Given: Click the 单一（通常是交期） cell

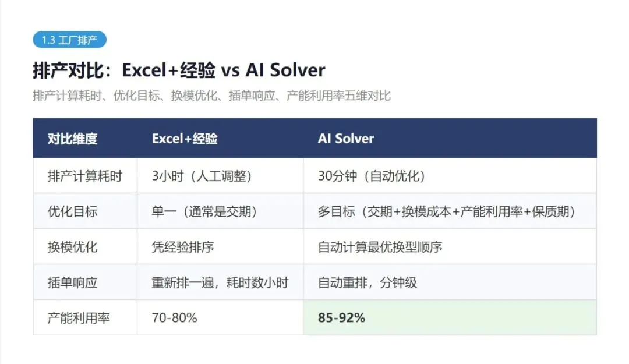Looking at the screenshot, I should tap(220, 211).
